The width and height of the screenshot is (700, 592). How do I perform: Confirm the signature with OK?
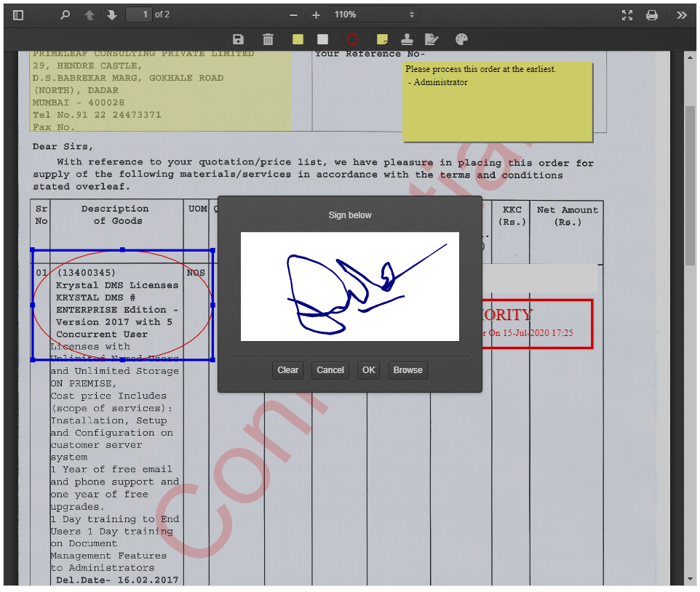click(x=369, y=370)
